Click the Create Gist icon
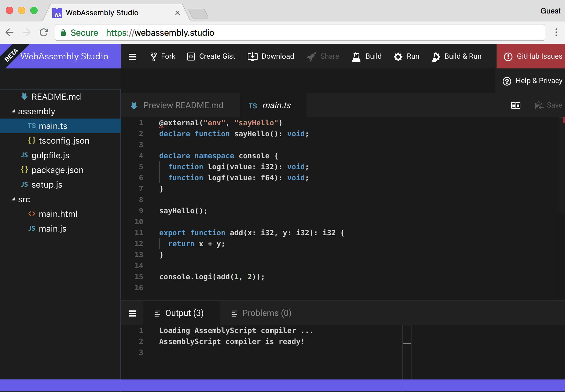Screen dimensions: 565x392 (191, 57)
